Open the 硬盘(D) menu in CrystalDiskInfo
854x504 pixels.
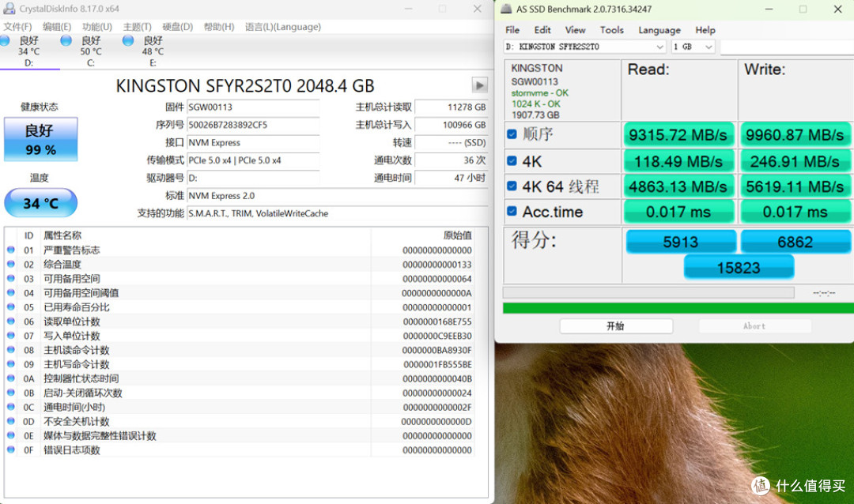178,27
